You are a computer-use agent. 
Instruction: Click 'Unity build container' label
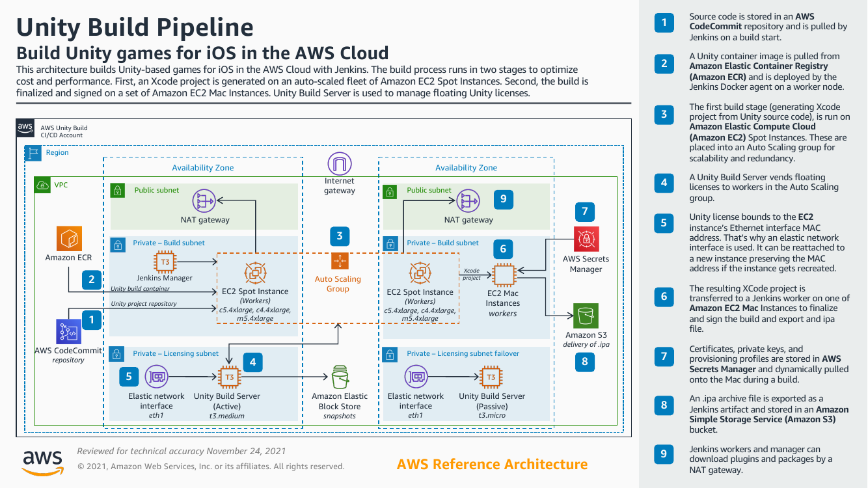click(140, 288)
